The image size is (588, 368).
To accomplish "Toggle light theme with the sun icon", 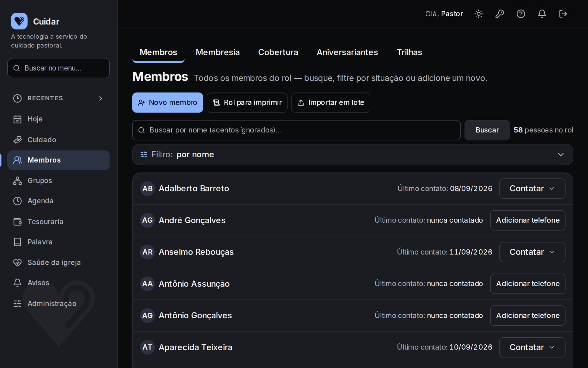I will tap(478, 14).
